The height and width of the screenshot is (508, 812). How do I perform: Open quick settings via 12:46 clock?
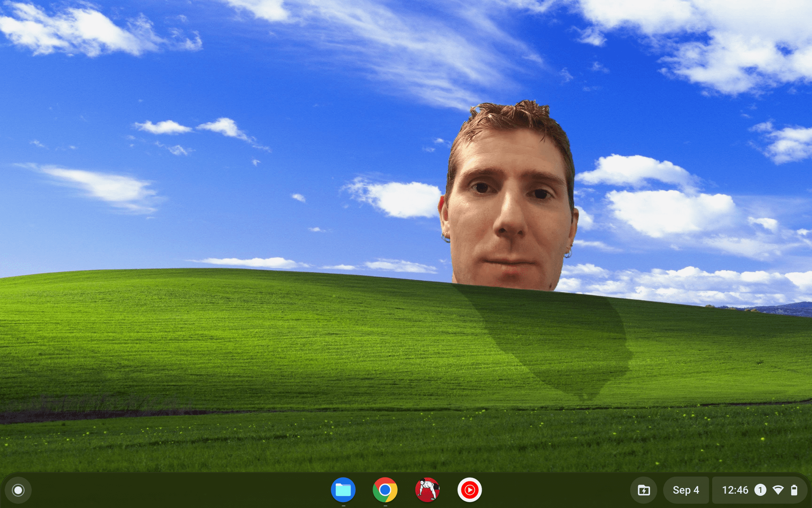(735, 490)
